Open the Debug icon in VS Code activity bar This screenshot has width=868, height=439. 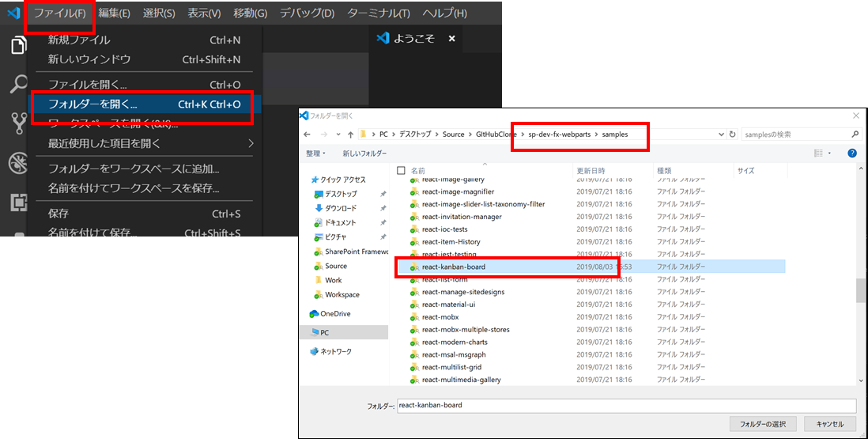(x=18, y=163)
